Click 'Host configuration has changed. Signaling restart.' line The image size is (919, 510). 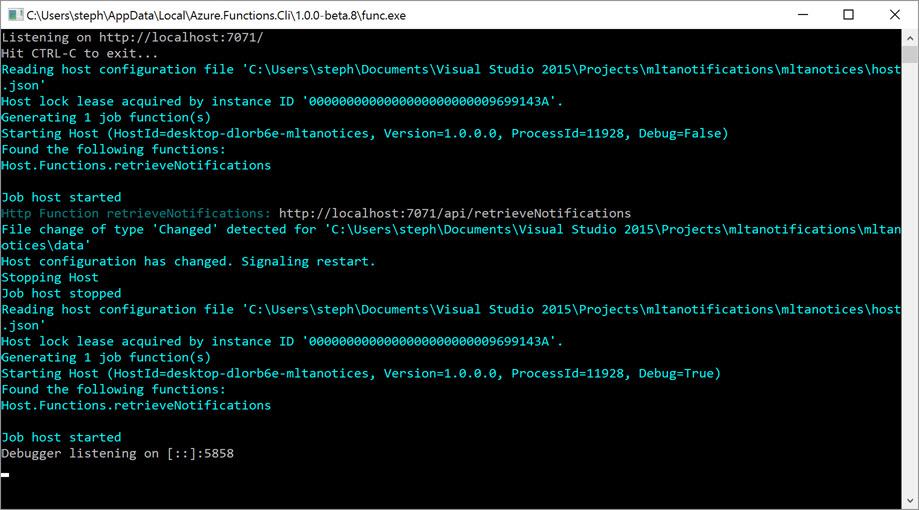click(x=188, y=261)
